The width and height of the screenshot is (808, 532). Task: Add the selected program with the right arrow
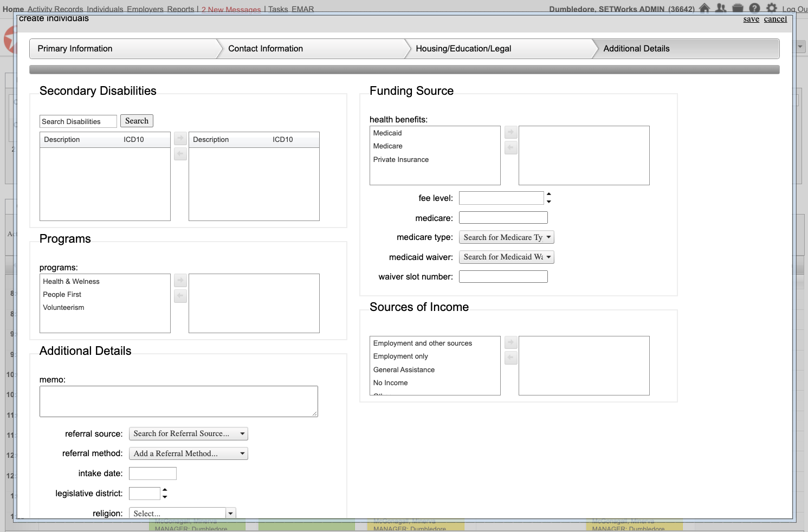(x=180, y=281)
